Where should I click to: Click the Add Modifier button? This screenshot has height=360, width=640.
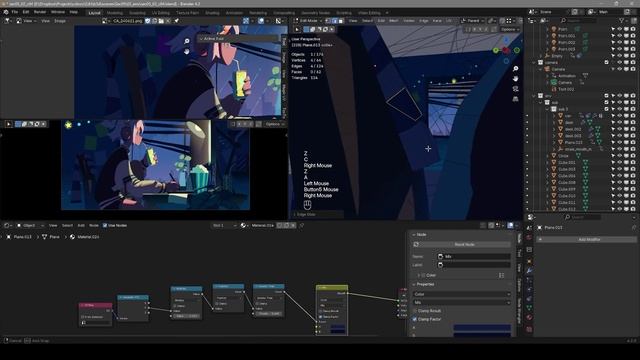tap(588, 240)
